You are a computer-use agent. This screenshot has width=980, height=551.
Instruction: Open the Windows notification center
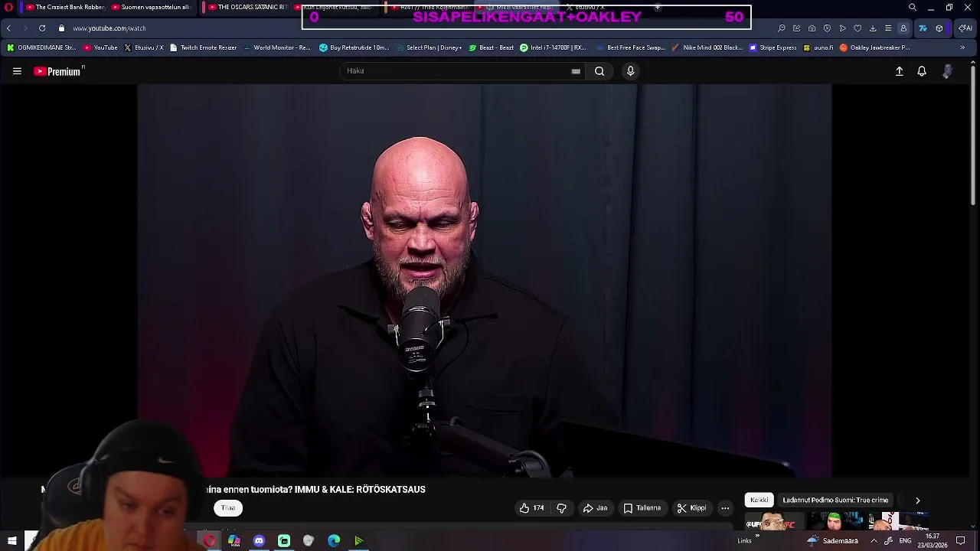click(x=961, y=540)
